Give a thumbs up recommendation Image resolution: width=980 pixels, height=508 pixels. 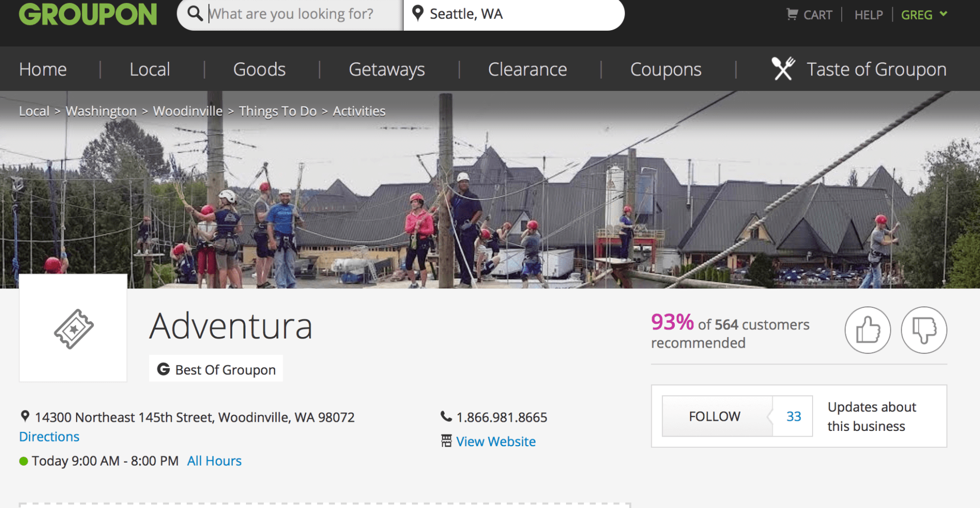[868, 330]
